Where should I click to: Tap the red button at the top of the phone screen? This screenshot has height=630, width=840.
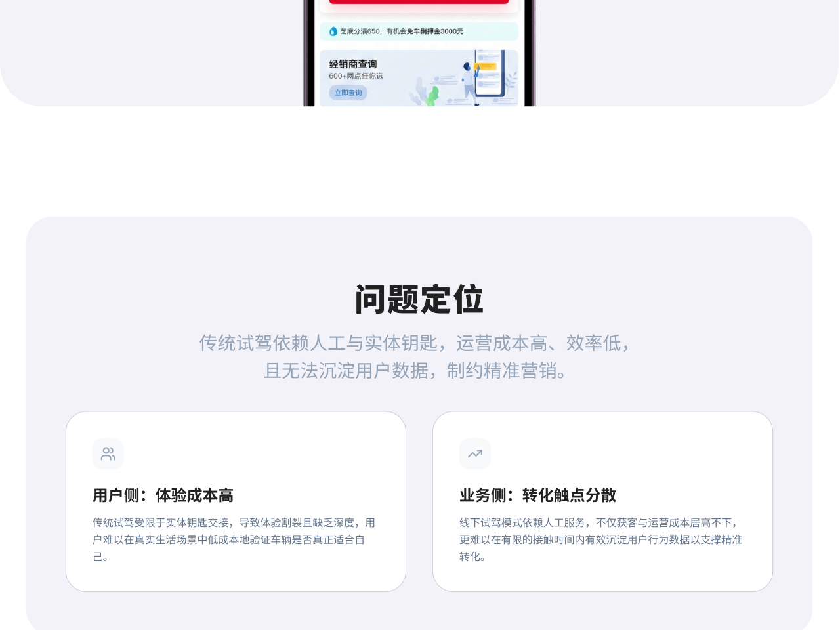point(419,2)
